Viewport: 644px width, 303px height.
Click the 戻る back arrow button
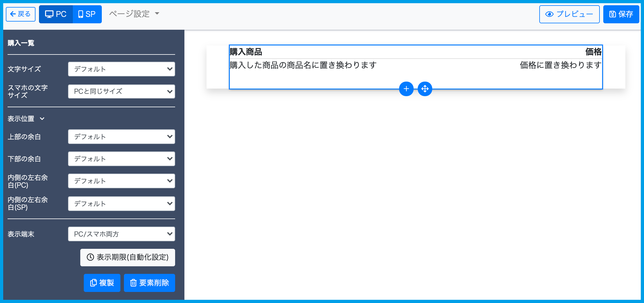tap(21, 14)
